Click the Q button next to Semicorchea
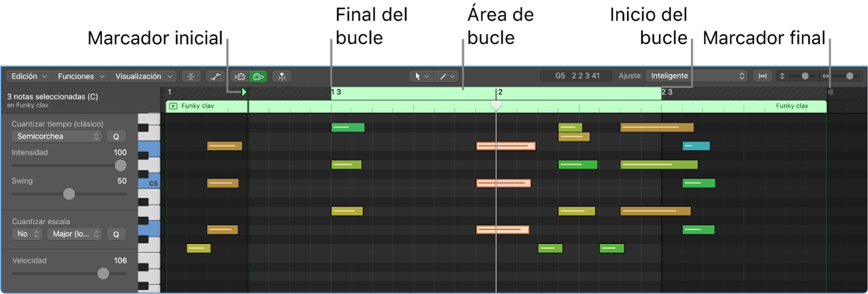The image size is (868, 294). [x=115, y=136]
